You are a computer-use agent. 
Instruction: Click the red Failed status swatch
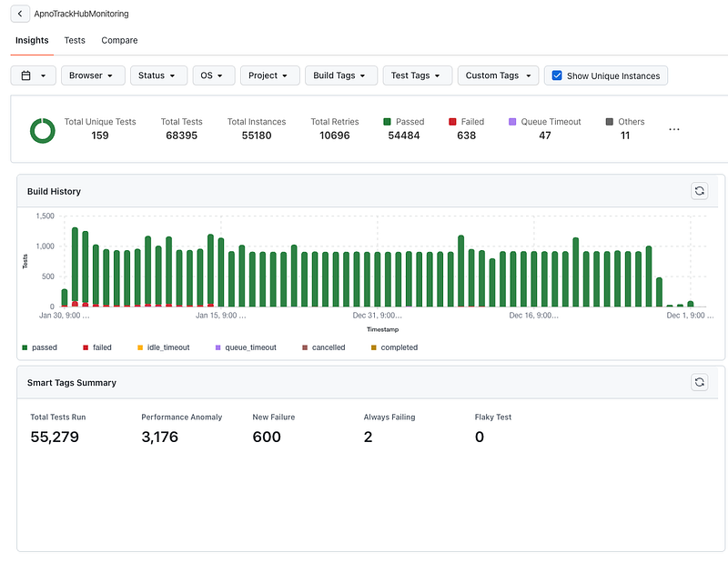[x=452, y=122]
